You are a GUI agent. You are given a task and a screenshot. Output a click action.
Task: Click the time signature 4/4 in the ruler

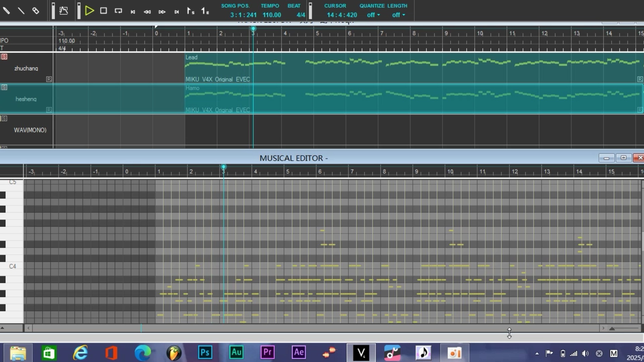(x=62, y=48)
